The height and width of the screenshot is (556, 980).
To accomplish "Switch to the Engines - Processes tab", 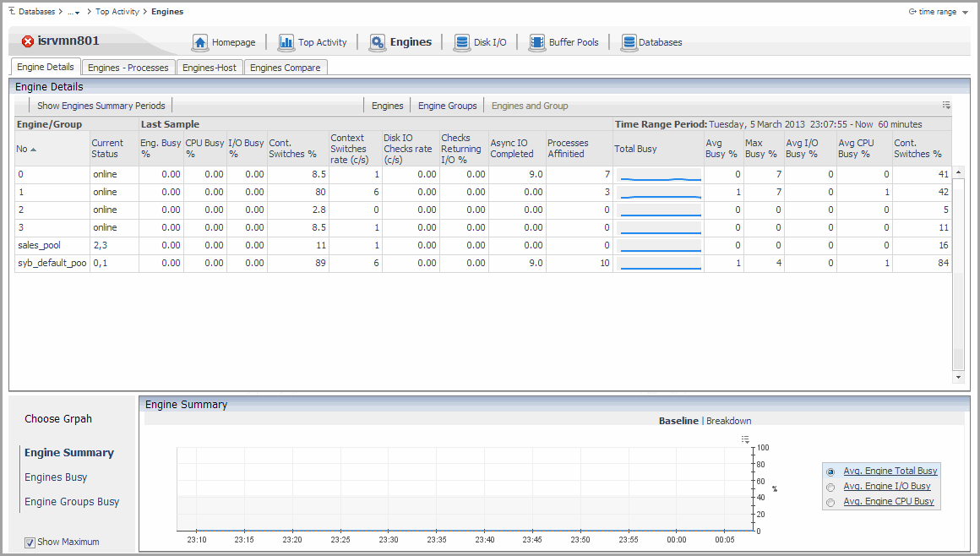I will (128, 68).
